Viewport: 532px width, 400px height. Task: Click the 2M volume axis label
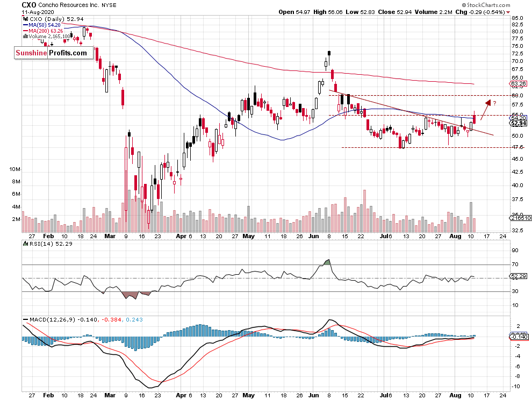pyautogui.click(x=16, y=219)
